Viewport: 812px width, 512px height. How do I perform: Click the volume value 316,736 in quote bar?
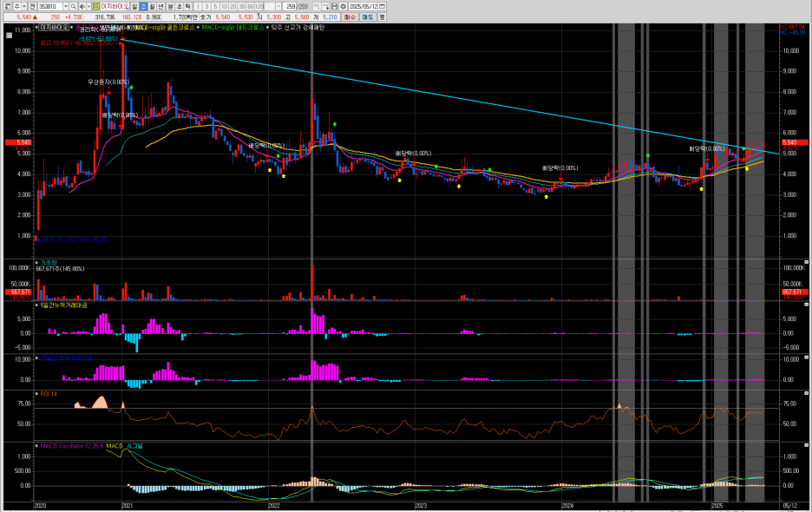click(105, 17)
